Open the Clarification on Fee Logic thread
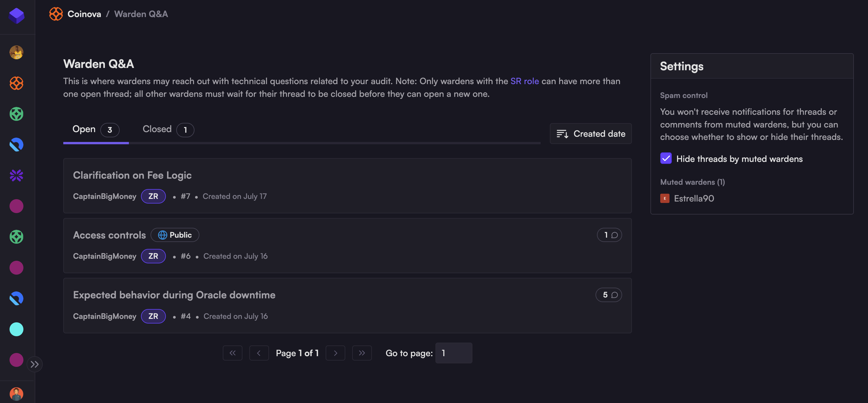Viewport: 868px width, 403px height. point(132,175)
